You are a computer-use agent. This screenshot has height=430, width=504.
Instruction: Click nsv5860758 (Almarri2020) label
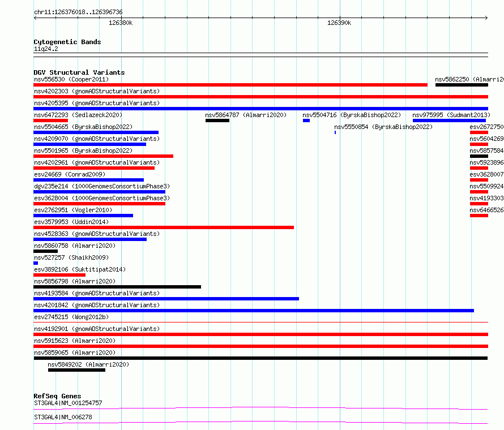click(x=75, y=246)
